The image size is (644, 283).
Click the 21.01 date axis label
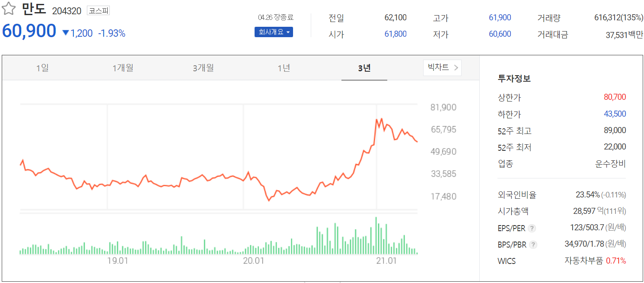(x=387, y=261)
